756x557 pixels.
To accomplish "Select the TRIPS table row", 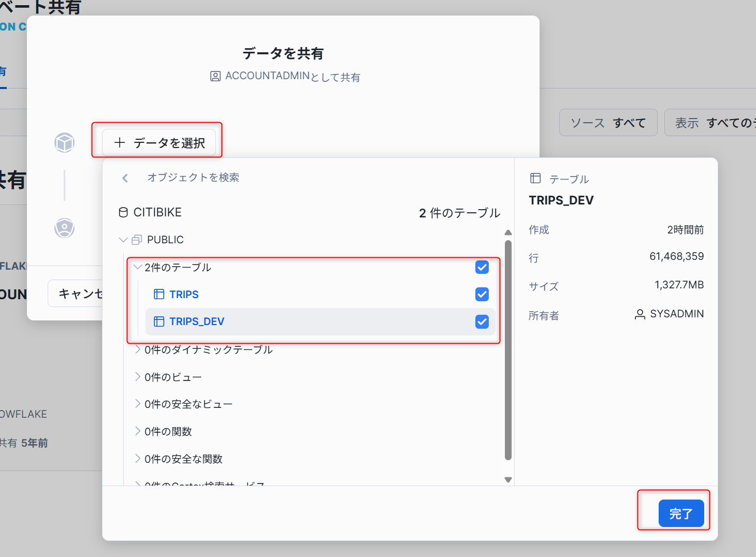I will [320, 294].
